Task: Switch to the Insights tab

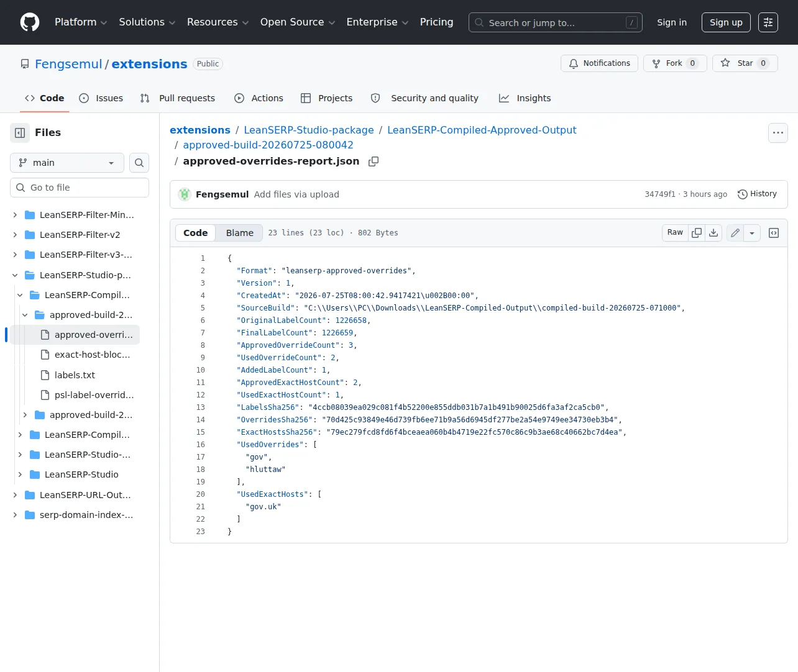Action: pos(525,98)
